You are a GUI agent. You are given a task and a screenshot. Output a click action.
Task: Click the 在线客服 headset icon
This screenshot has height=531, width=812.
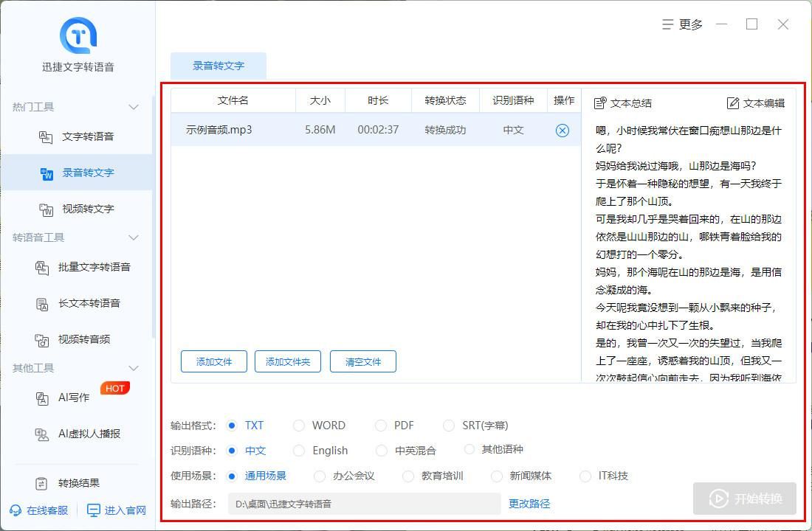pos(16,510)
